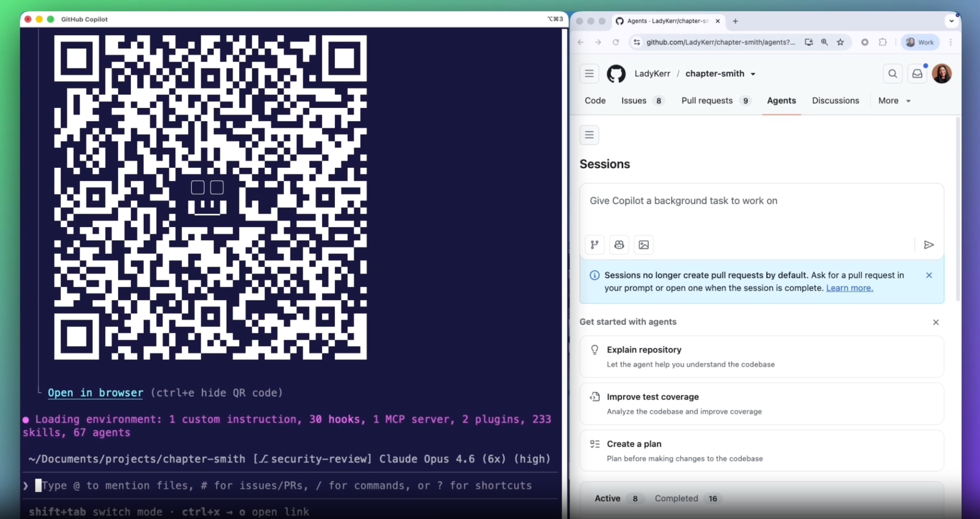Click the "(ctrl+e hide QR code)" hint text
Viewport: 980px width, 519px height.
(216, 393)
